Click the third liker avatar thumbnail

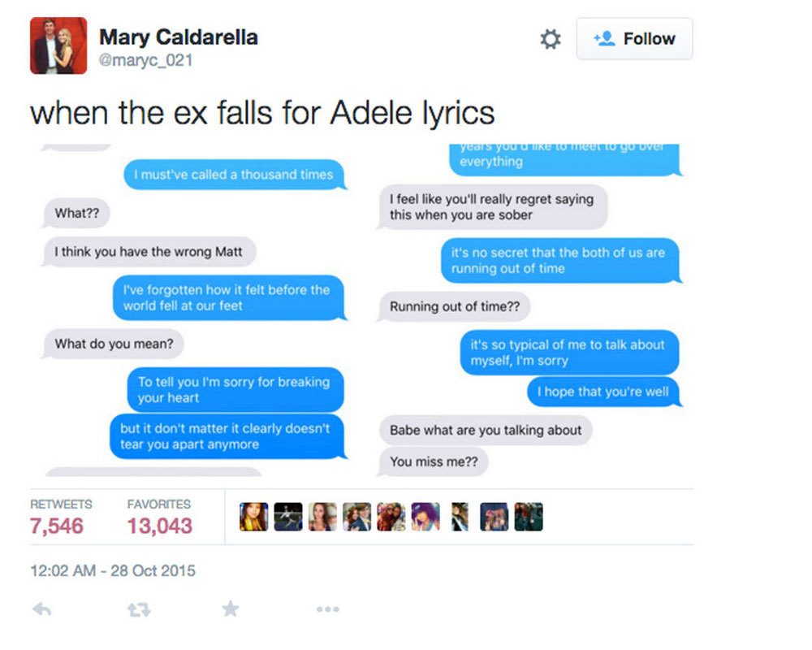[x=322, y=517]
